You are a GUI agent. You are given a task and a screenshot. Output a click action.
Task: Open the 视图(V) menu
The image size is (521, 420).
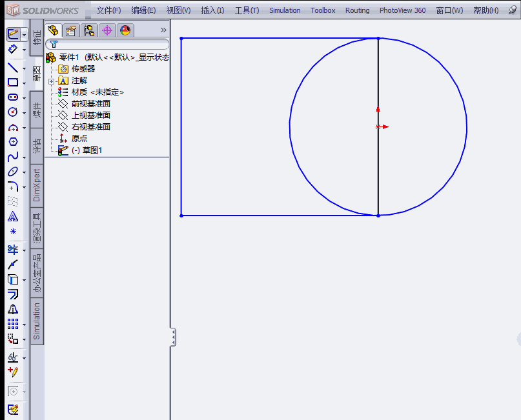tap(178, 10)
